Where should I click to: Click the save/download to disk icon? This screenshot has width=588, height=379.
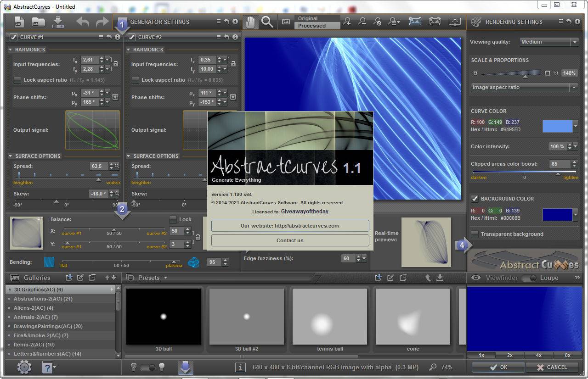[57, 22]
